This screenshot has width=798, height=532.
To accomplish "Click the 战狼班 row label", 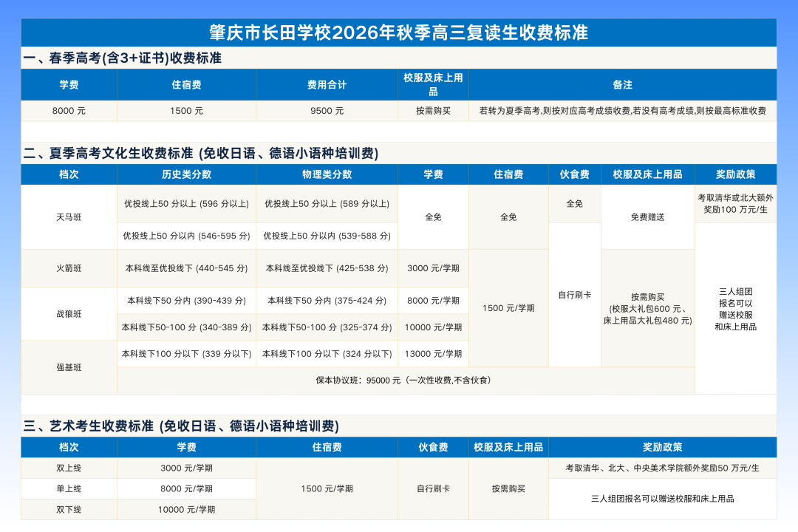I will pyautogui.click(x=69, y=314).
